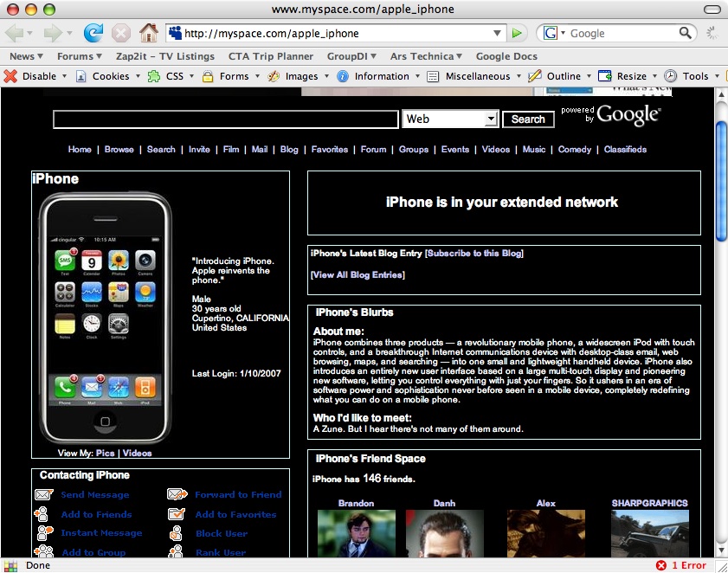Screen dimensions: 728x573
Task: Click the Forward to Friend link
Action: (238, 495)
